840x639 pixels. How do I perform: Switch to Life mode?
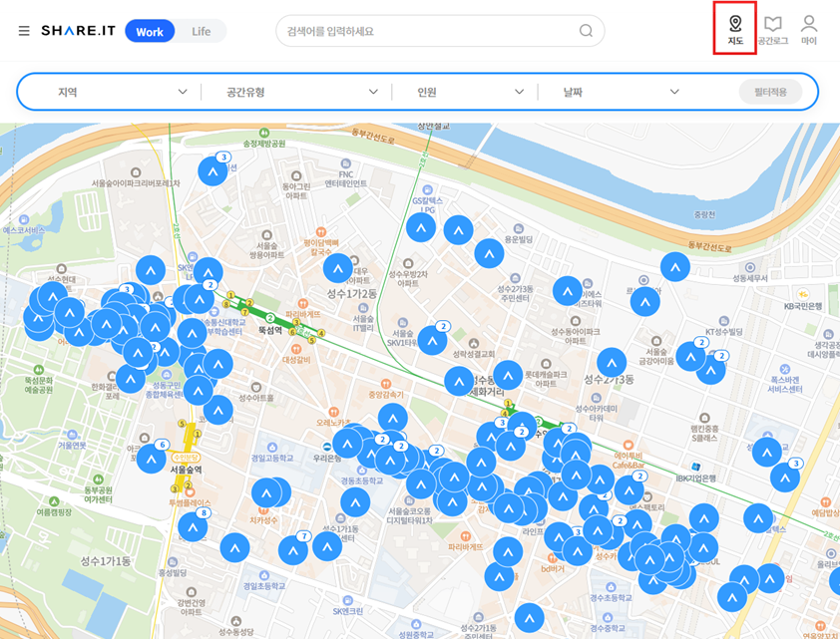click(x=201, y=32)
